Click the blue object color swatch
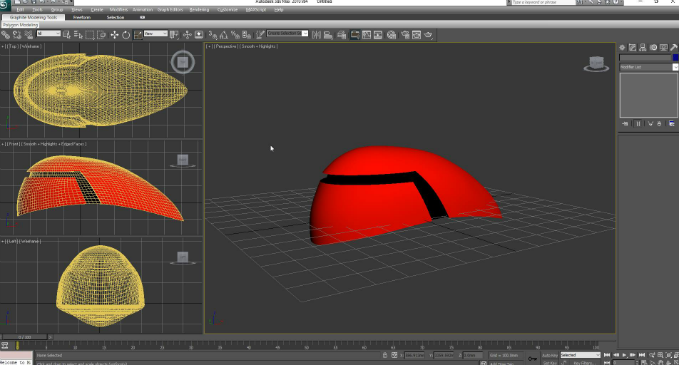 676,58
